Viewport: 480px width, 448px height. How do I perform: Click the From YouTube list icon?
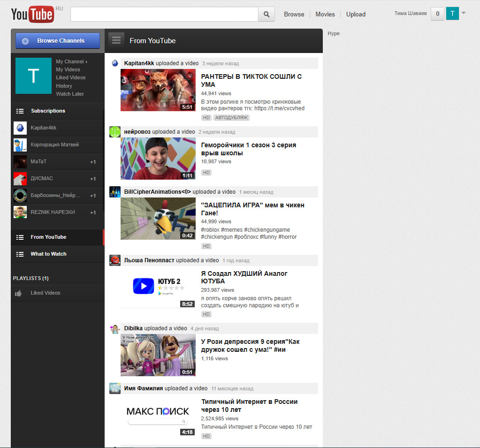pos(20,237)
